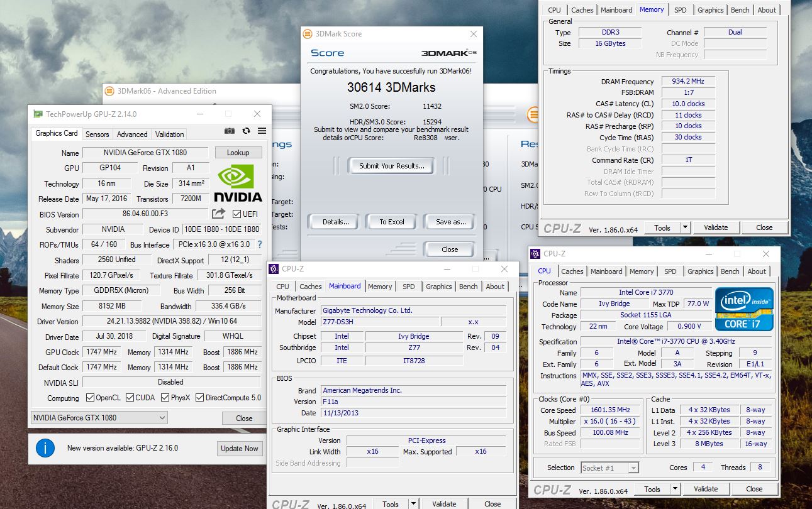Viewport: 812px width, 509px height.
Task: Click the Close button in the 3DMark Score dialog
Action: pyautogui.click(x=450, y=249)
